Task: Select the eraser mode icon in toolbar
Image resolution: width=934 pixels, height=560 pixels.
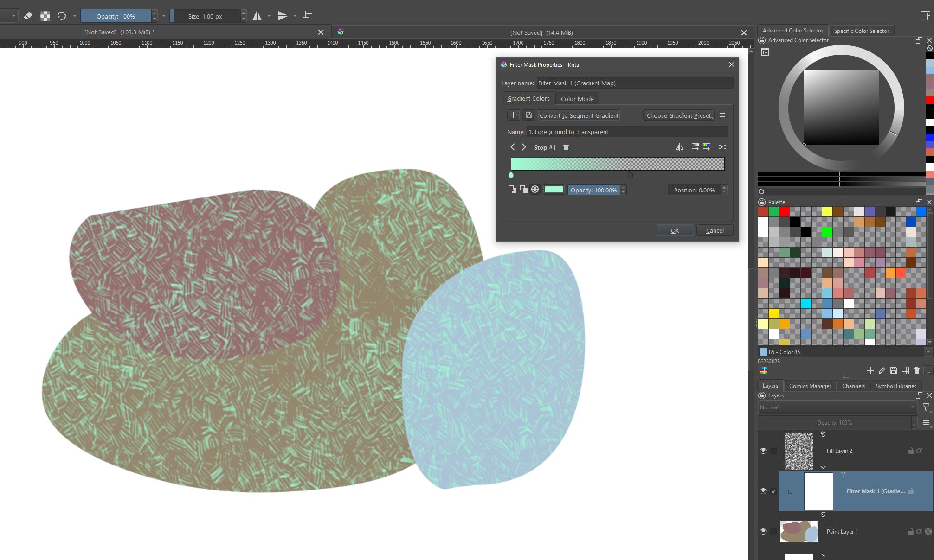Action: pos(28,16)
